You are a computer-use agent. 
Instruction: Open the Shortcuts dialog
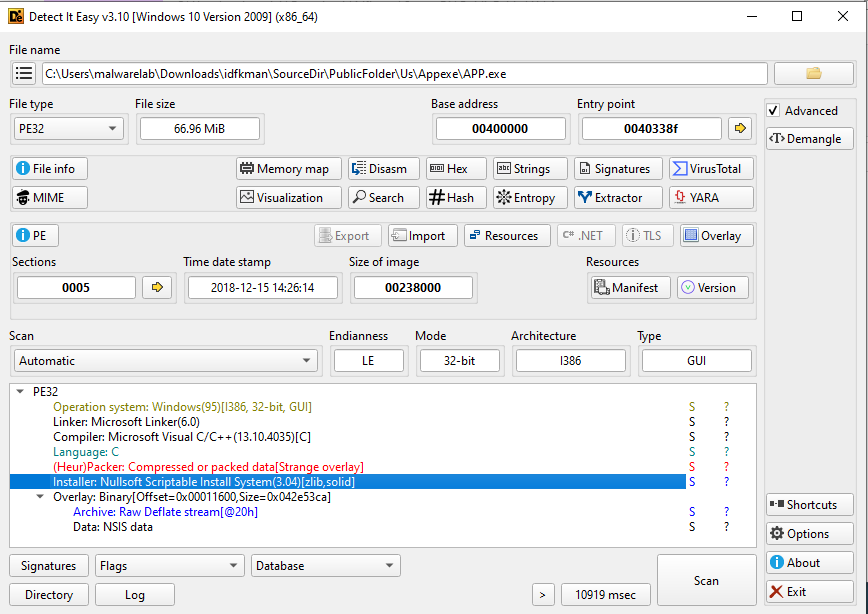(810, 505)
